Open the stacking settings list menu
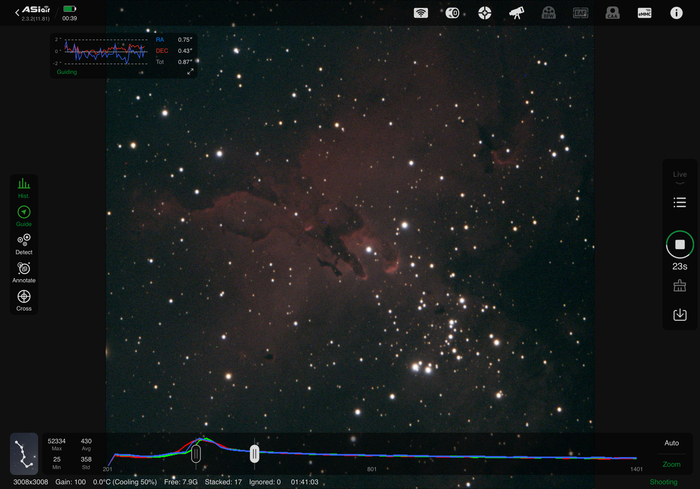Image resolution: width=700 pixels, height=489 pixels. [680, 202]
